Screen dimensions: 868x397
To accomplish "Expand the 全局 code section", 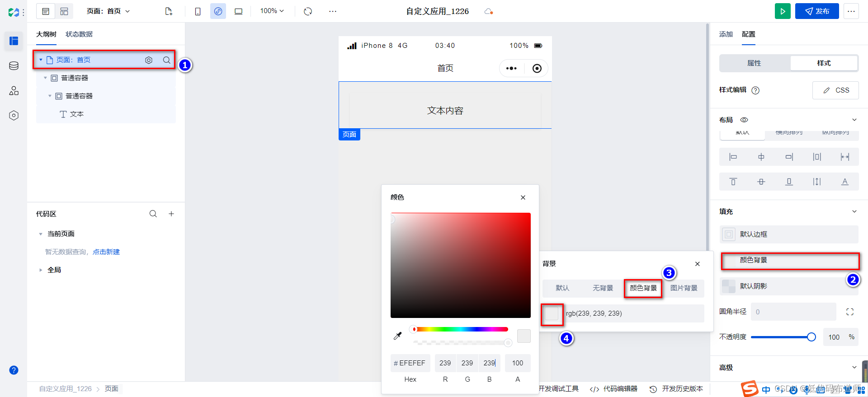I will click(41, 270).
